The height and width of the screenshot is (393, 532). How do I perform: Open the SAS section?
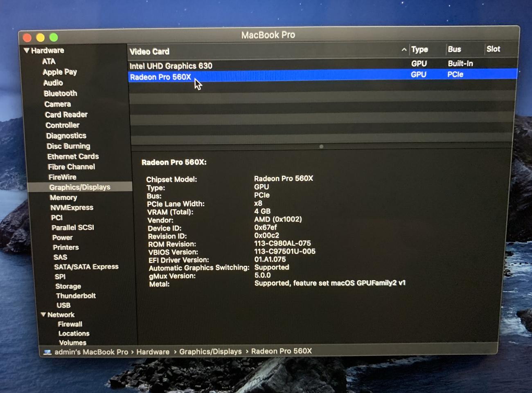(60, 257)
